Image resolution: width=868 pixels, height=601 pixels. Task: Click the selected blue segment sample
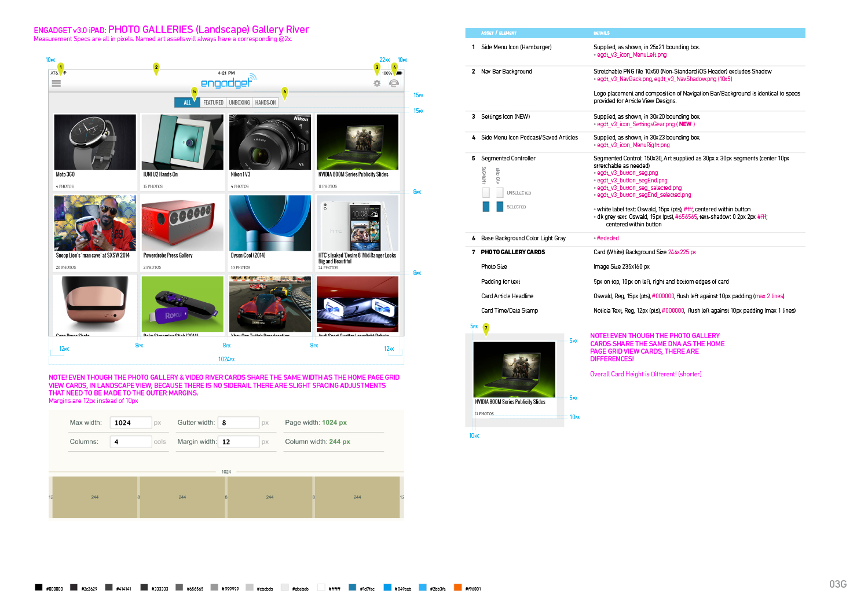(486, 207)
